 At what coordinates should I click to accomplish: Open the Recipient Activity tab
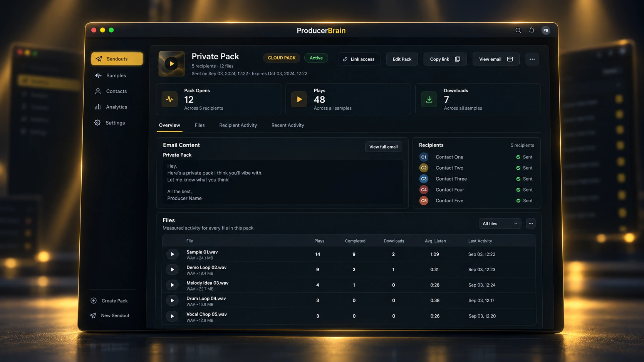click(x=238, y=125)
